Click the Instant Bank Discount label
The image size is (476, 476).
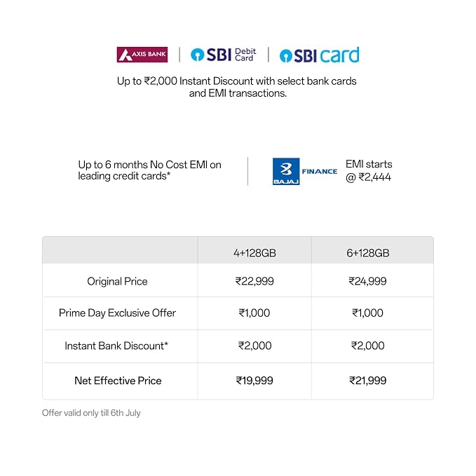pyautogui.click(x=116, y=346)
